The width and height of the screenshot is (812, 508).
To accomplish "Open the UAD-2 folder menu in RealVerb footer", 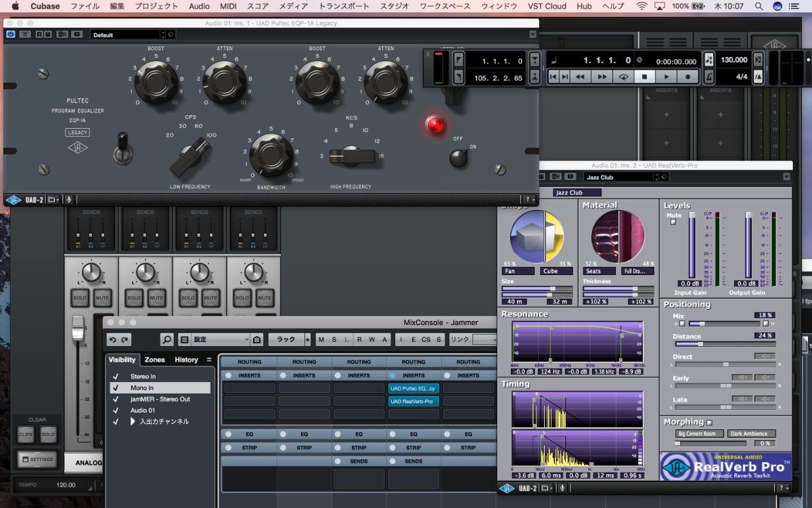I will (x=548, y=488).
